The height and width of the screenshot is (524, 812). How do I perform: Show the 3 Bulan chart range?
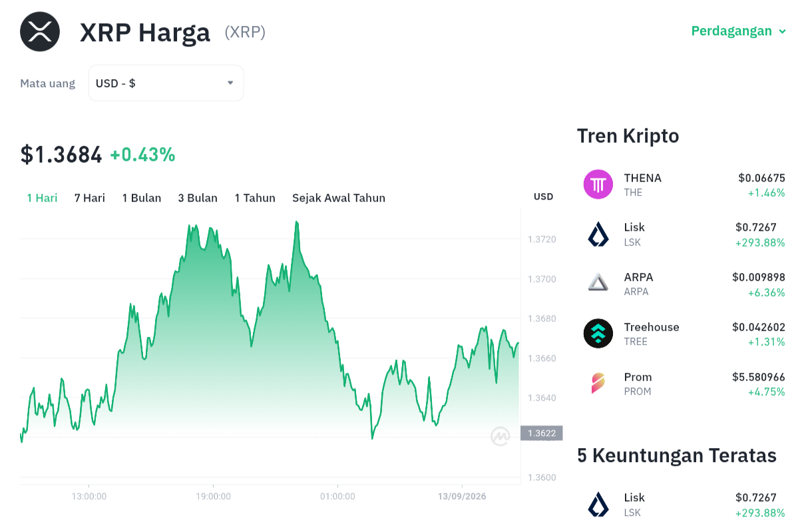coord(198,198)
